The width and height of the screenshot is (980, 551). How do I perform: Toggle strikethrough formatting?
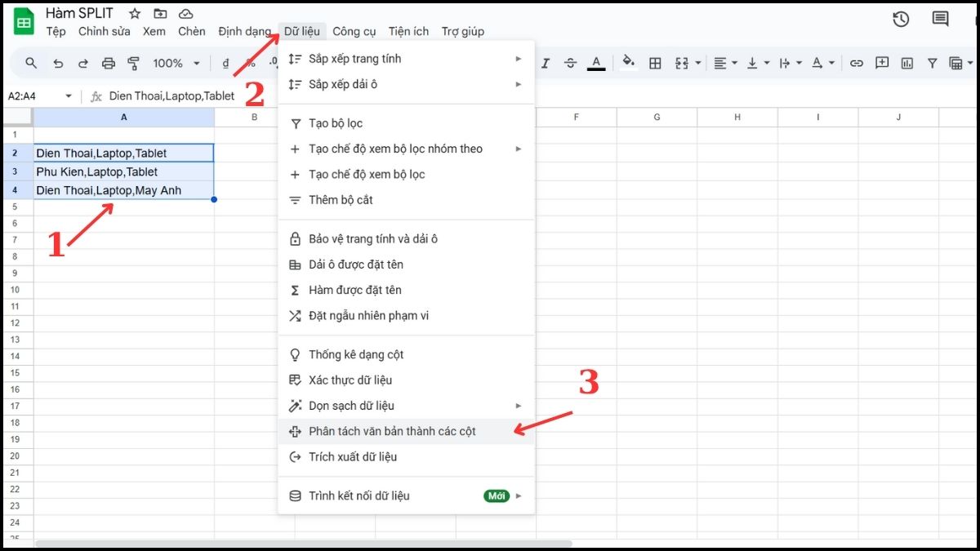570,63
